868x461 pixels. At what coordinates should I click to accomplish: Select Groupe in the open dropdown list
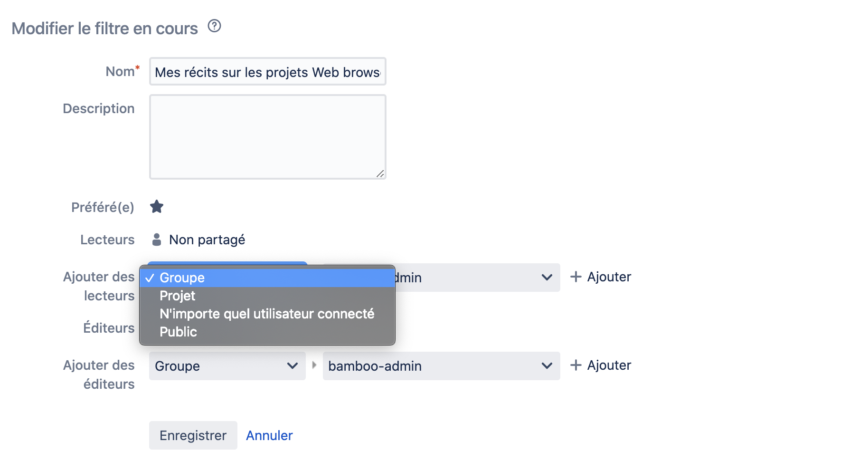pyautogui.click(x=182, y=278)
